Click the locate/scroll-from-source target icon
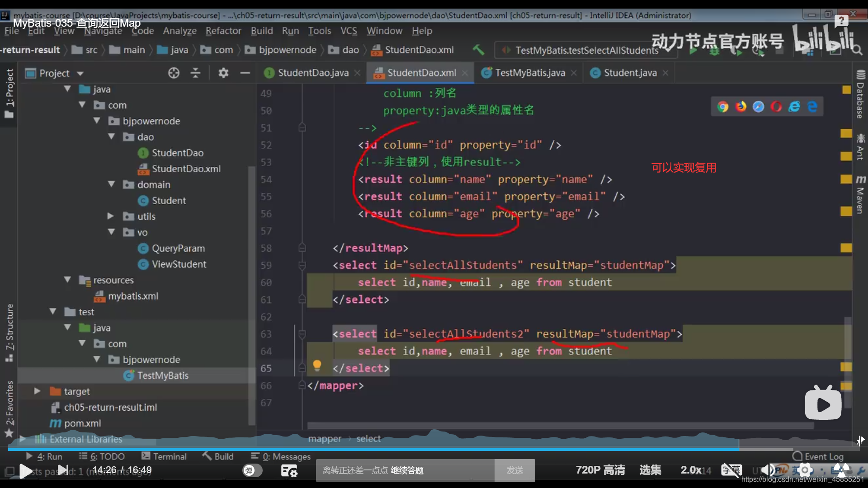Screen dimensions: 868x488 (x=174, y=73)
